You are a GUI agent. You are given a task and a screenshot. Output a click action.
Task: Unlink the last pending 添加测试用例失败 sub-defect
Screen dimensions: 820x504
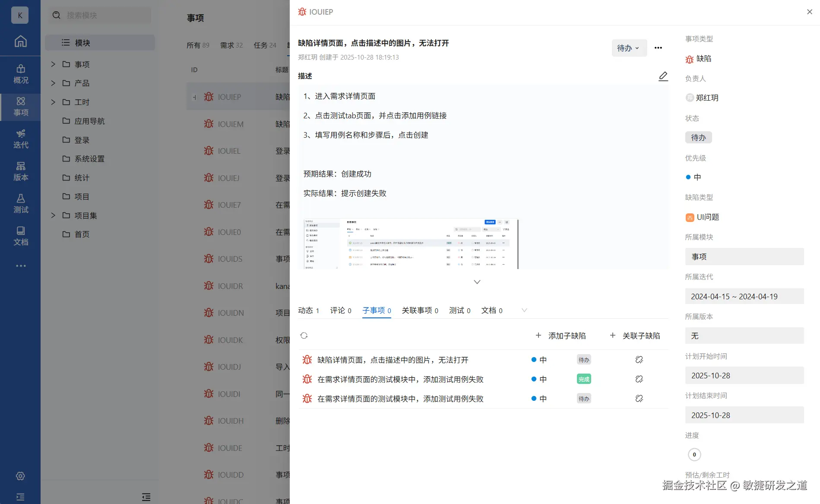tap(639, 399)
